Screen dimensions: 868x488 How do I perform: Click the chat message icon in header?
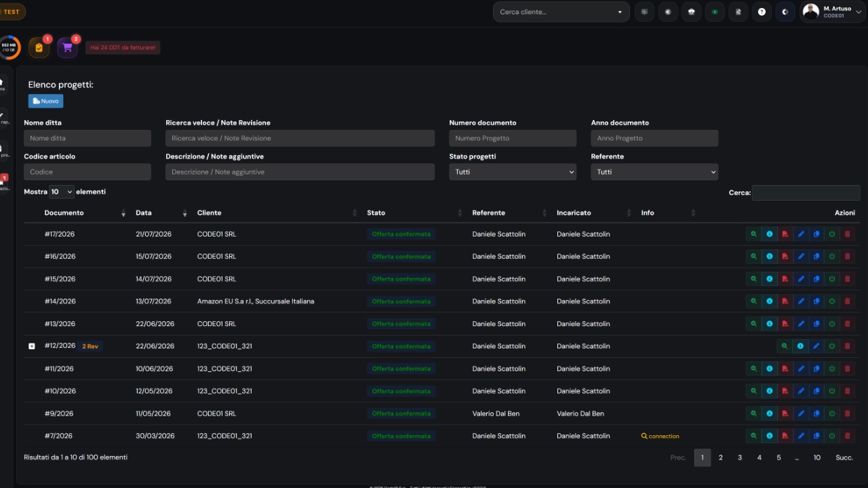(x=644, y=12)
